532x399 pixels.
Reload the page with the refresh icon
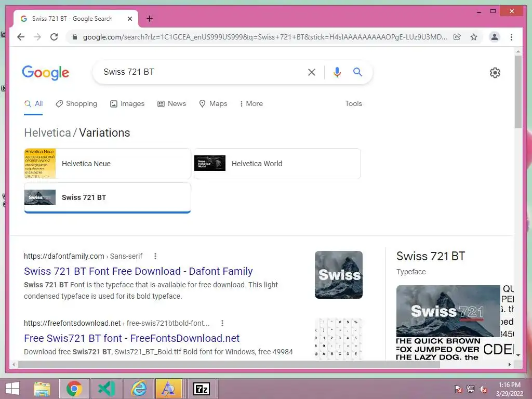tap(54, 37)
